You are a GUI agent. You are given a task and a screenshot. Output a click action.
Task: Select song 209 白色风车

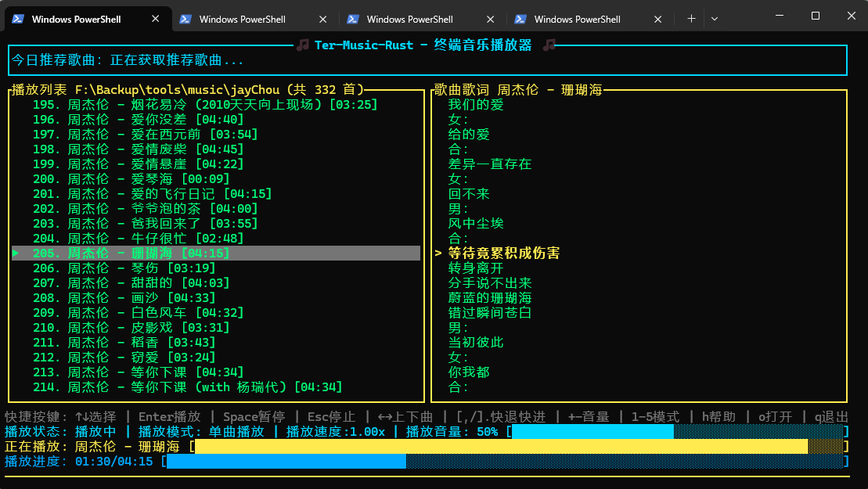pyautogui.click(x=139, y=313)
